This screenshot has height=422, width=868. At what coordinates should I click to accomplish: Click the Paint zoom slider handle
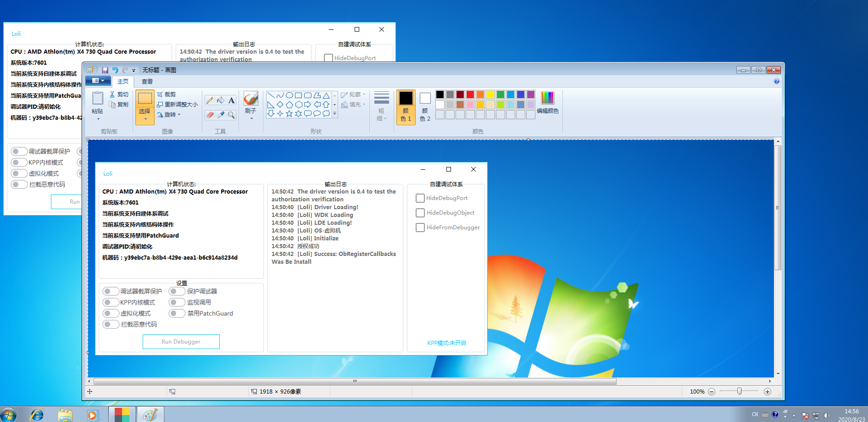[x=739, y=391]
